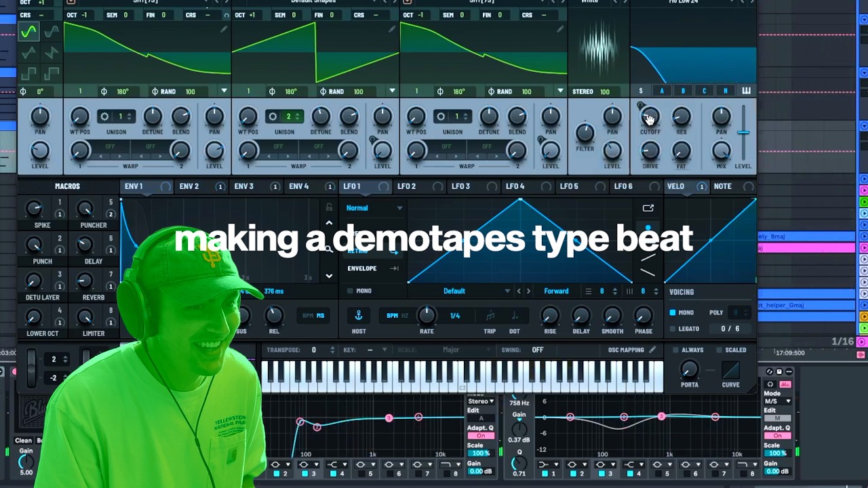Click the LFO BPM rate mode button
The height and width of the screenshot is (488, 868).
pos(392,316)
